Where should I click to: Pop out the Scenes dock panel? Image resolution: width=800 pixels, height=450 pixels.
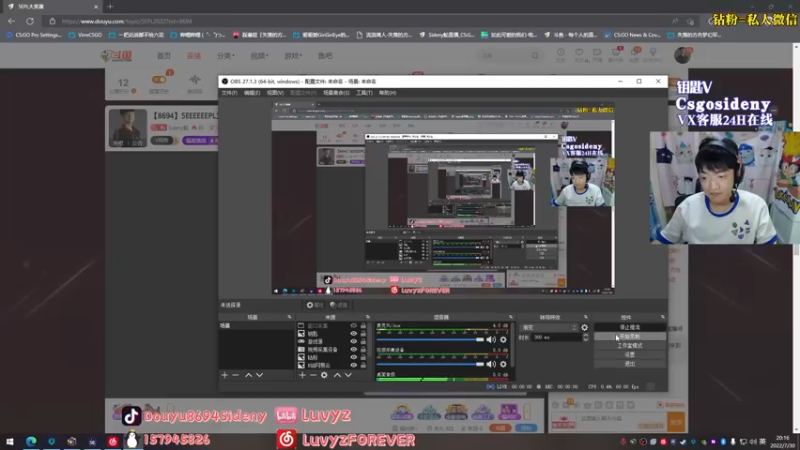tap(289, 317)
